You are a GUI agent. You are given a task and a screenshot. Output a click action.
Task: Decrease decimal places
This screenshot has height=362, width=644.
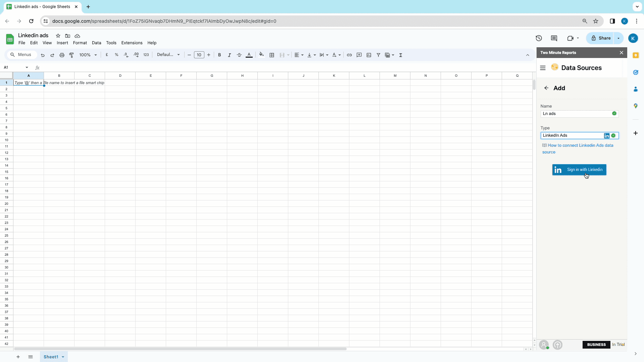[126, 55]
